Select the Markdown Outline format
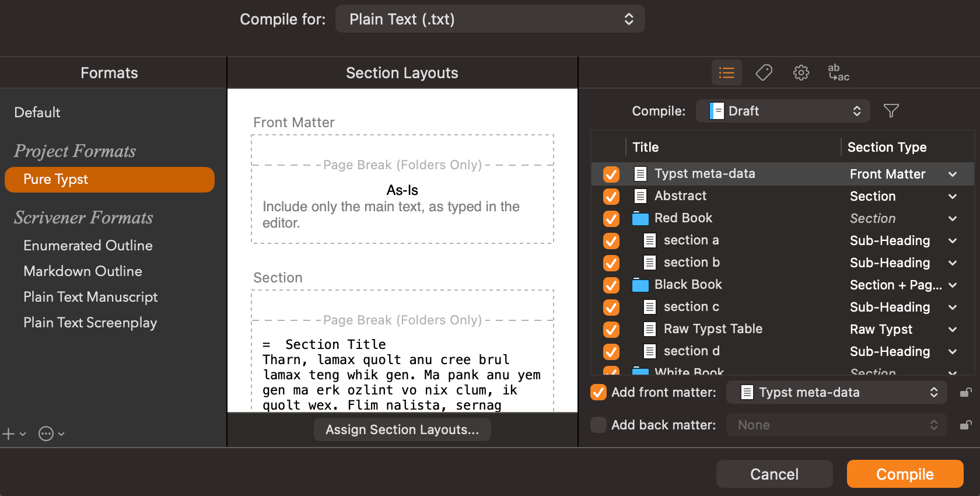The width and height of the screenshot is (980, 496). pyautogui.click(x=83, y=271)
